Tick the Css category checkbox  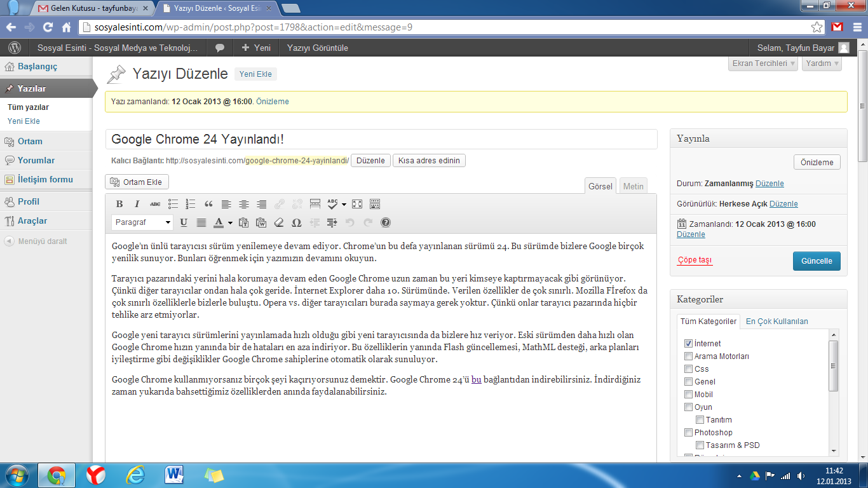[688, 369]
